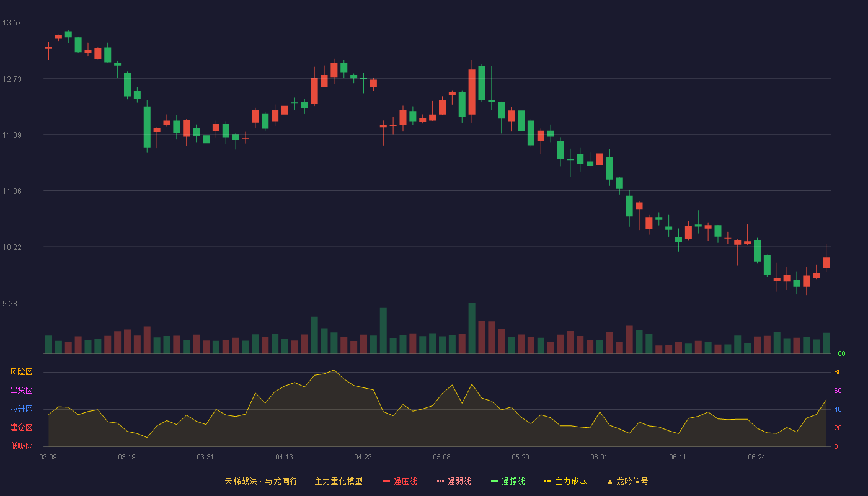868x496 pixels.
Task: Click the magenta 60 indicator axis value
Action: coord(838,391)
